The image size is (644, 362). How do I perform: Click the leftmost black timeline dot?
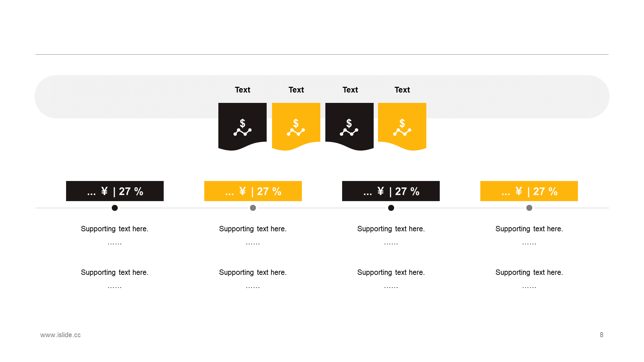pos(115,208)
